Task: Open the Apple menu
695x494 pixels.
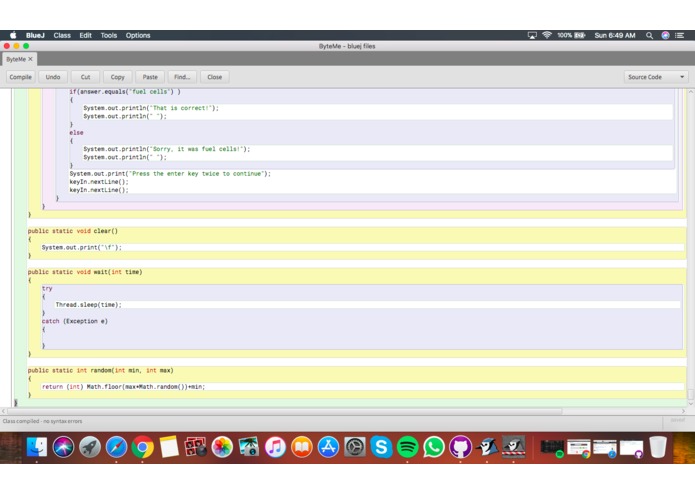Action: coord(13,35)
